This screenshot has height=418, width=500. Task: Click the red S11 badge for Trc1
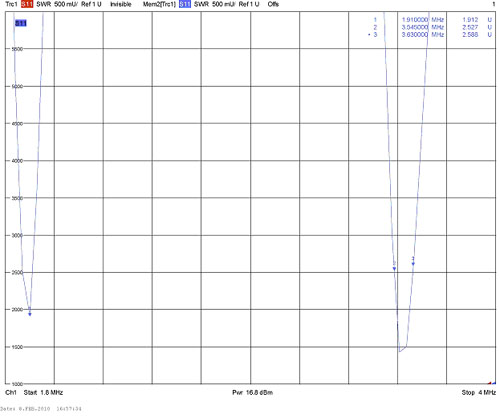click(27, 4)
